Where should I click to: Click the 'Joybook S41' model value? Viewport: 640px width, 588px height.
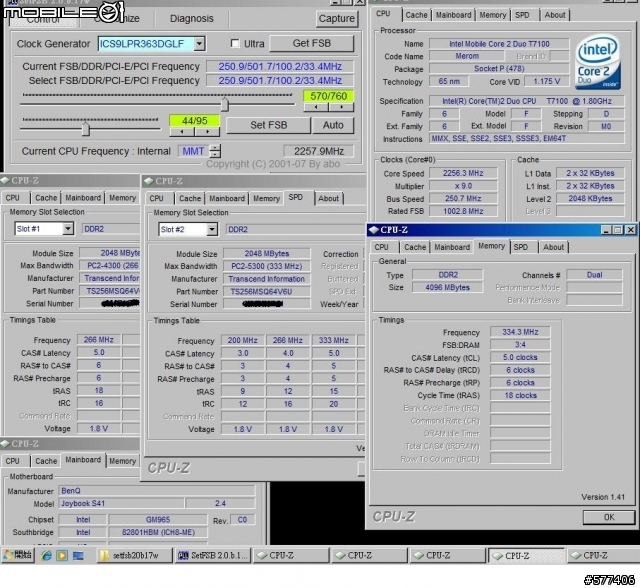click(x=121, y=503)
